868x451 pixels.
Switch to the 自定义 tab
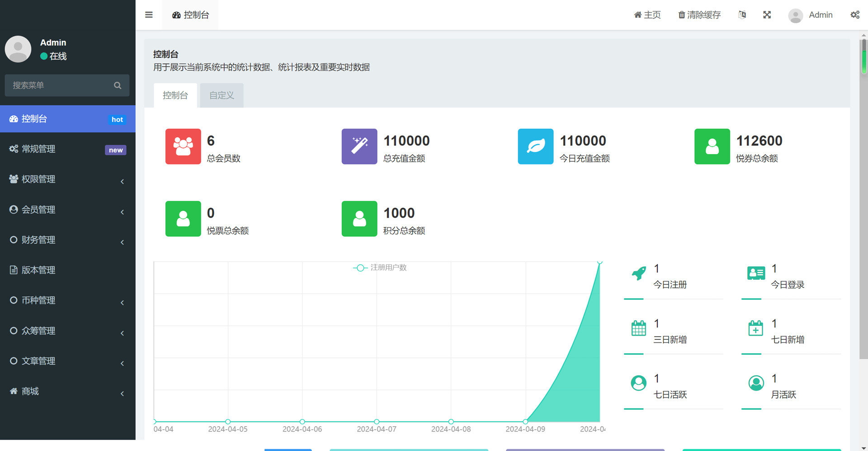click(222, 95)
